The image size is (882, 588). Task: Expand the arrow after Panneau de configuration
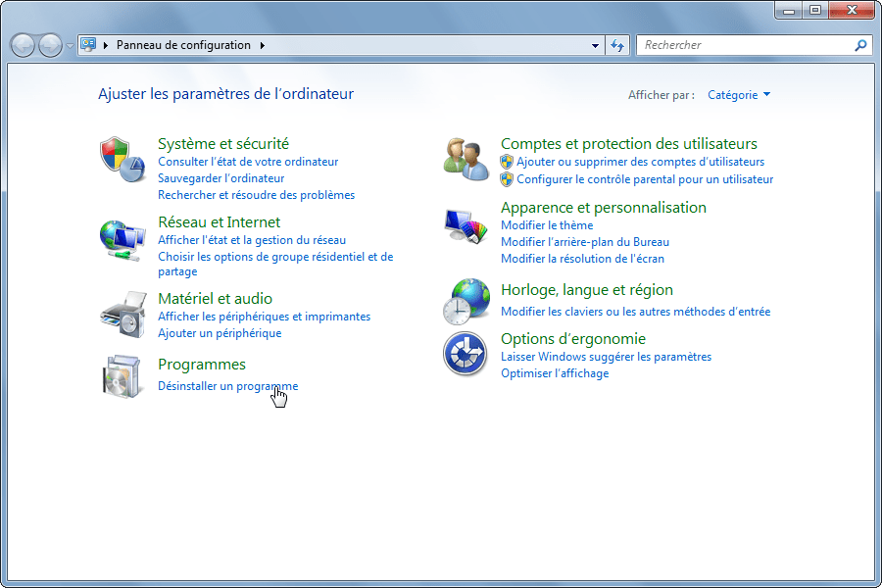(263, 45)
